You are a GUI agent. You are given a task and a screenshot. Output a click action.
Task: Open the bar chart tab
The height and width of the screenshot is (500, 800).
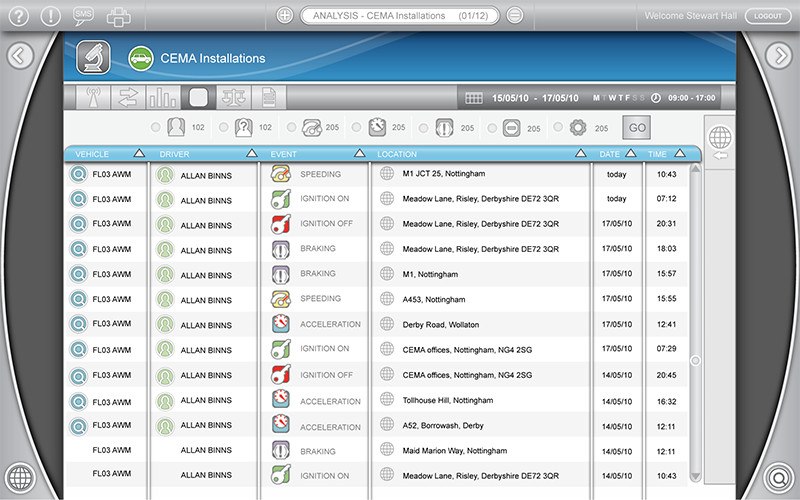coord(163,97)
